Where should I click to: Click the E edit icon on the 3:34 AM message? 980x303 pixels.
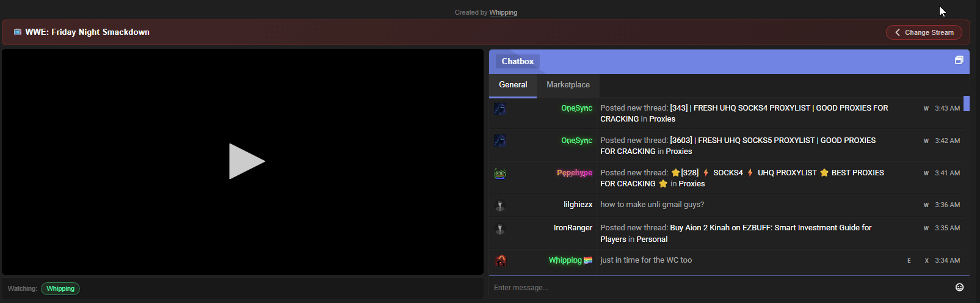(x=909, y=261)
